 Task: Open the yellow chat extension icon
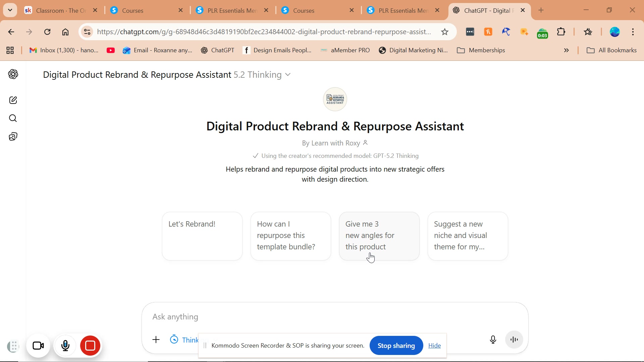coord(525,32)
